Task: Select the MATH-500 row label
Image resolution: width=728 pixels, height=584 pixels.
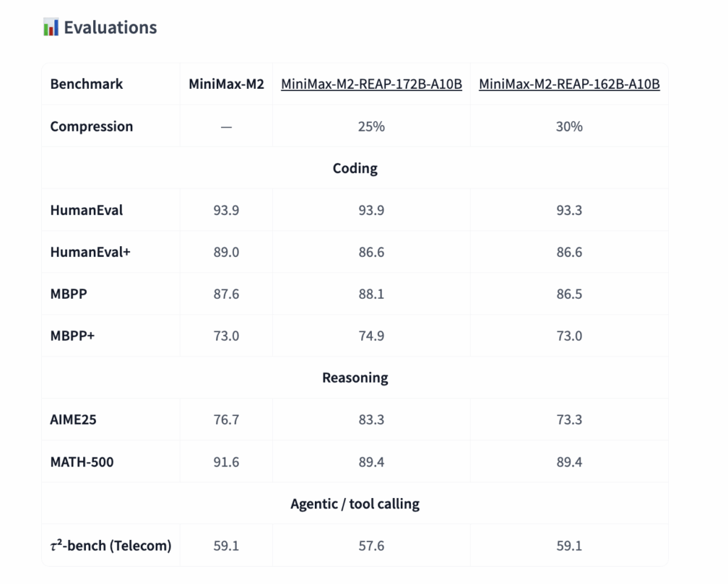Action: click(81, 462)
